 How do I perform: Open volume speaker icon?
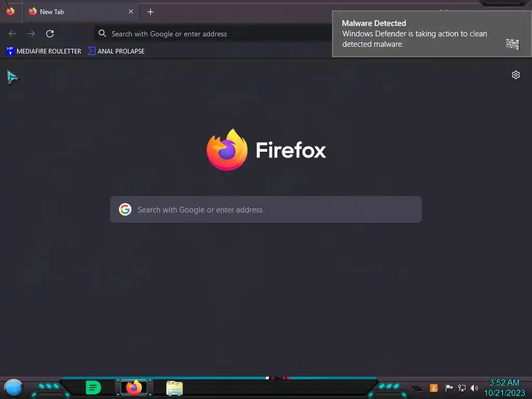[474, 388]
